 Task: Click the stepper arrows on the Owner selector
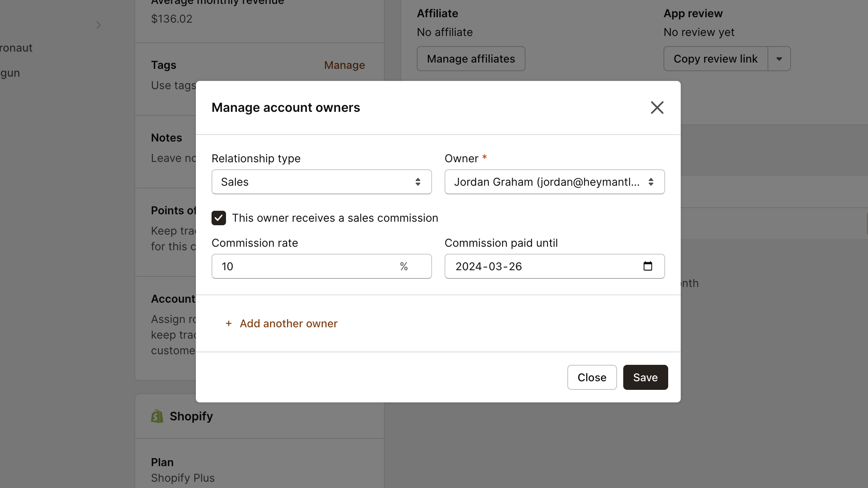tap(651, 181)
